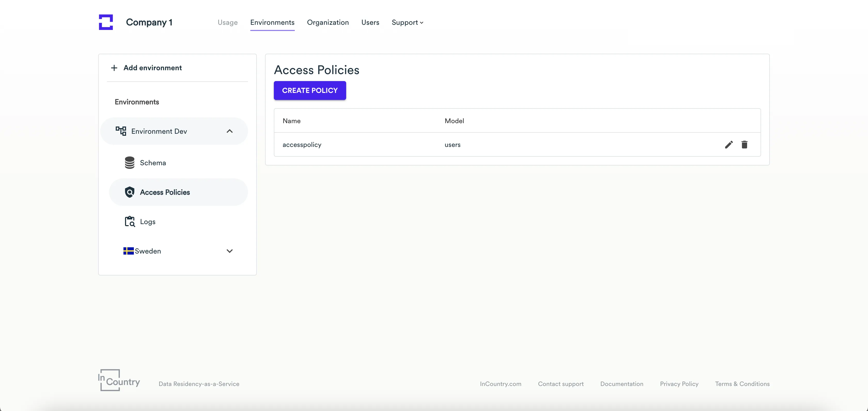Viewport: 868px width, 411px height.
Task: Switch to the Usage tab
Action: pyautogui.click(x=227, y=22)
